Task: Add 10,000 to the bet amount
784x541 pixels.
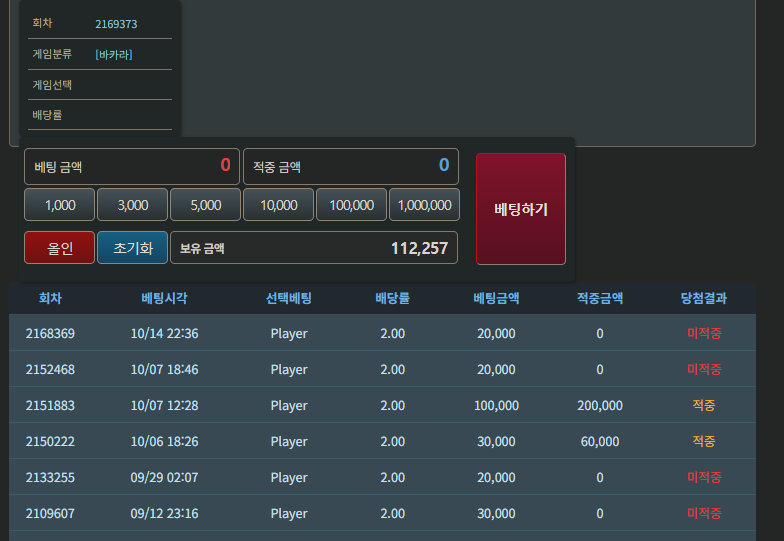Action: point(278,205)
